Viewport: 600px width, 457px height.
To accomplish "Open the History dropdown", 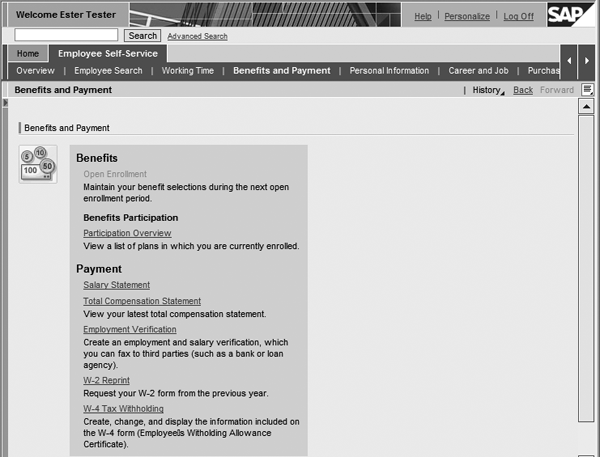I will [488, 90].
